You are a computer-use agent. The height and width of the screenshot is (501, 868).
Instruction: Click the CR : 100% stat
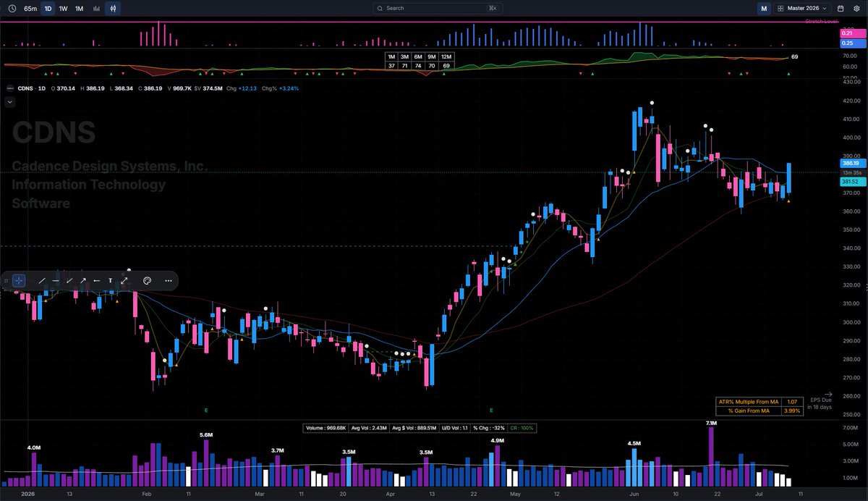click(x=521, y=428)
